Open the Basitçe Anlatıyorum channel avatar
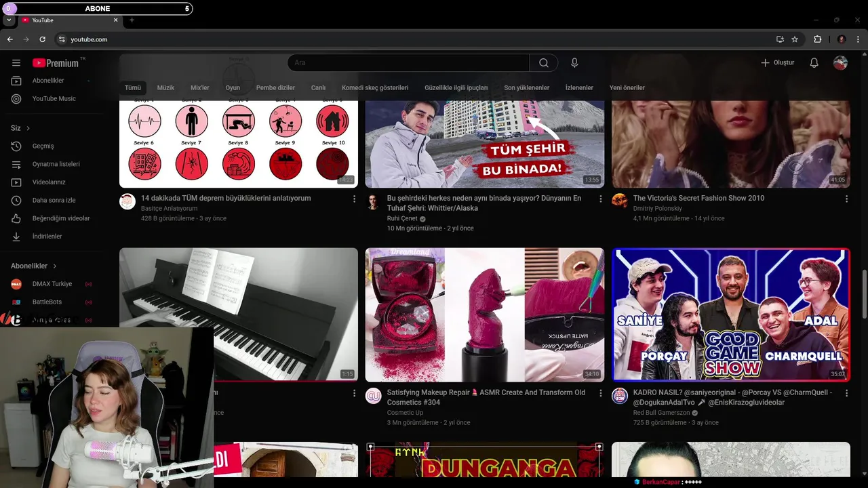The height and width of the screenshot is (488, 868). 127,201
